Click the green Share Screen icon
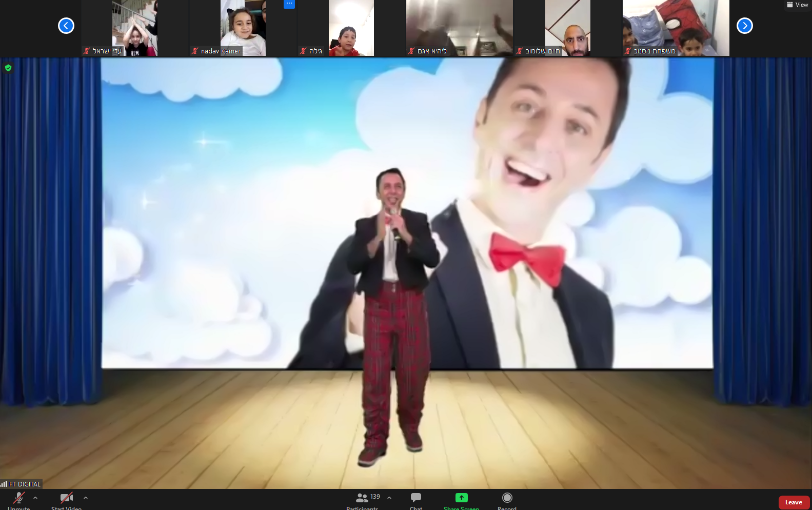The height and width of the screenshot is (510, 812). pos(461,498)
